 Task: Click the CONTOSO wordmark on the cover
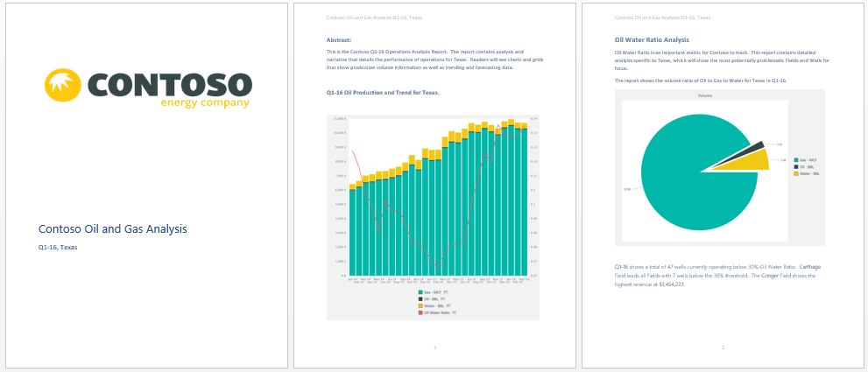[x=169, y=85]
